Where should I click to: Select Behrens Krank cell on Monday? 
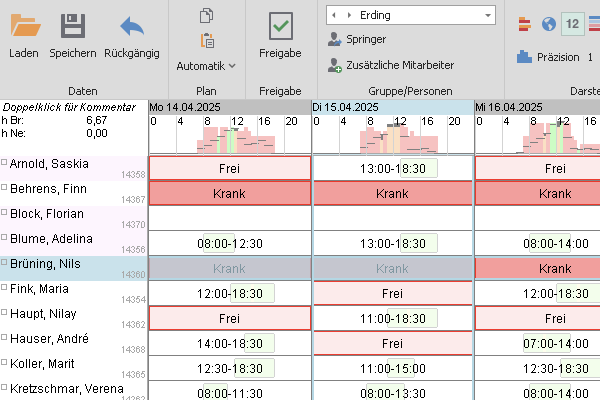point(229,193)
